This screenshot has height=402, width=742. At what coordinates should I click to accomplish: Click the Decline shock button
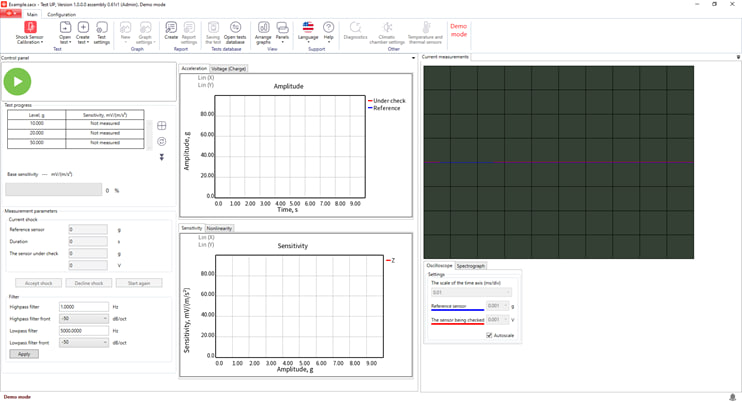(88, 283)
